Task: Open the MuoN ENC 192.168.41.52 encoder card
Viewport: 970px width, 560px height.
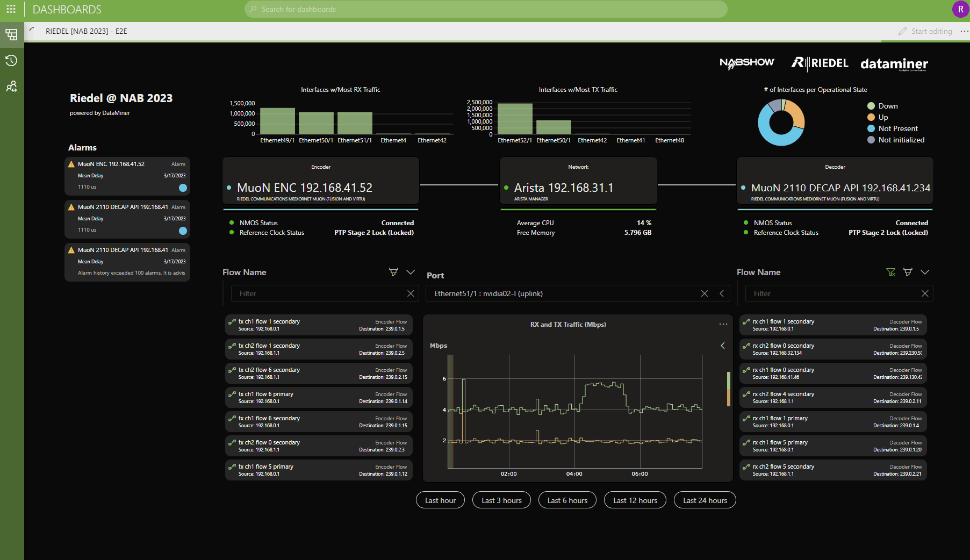Action: [x=321, y=181]
